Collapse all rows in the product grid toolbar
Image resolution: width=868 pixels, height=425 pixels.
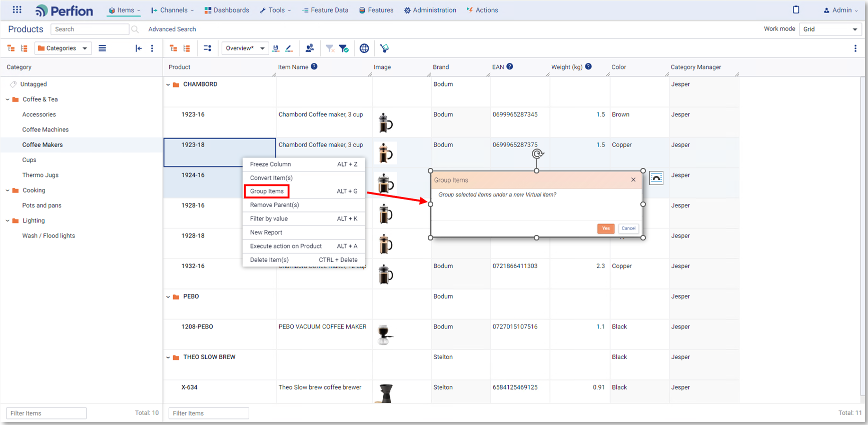coord(187,48)
